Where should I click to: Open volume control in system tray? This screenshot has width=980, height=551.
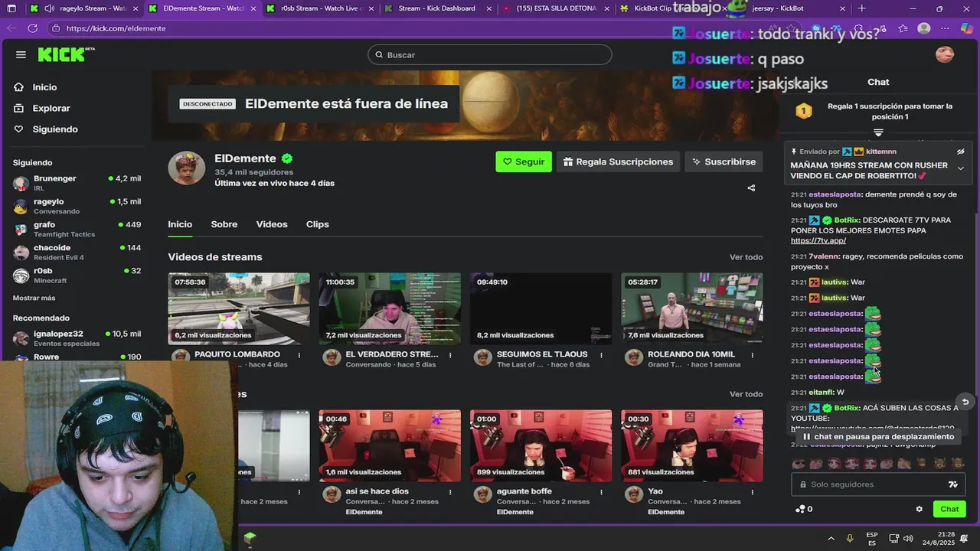pyautogui.click(x=908, y=538)
